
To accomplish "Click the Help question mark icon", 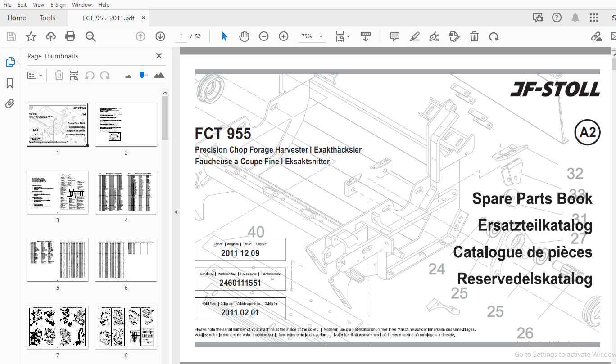I will [557, 18].
